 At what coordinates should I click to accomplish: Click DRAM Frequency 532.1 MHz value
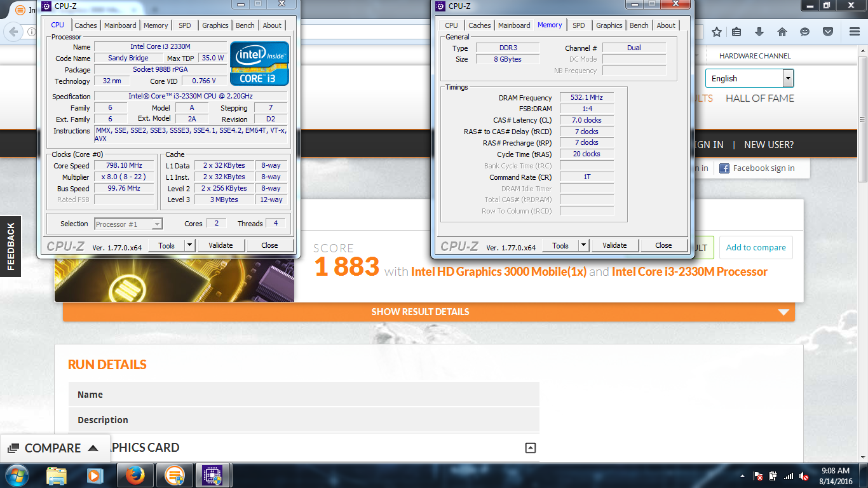pos(587,97)
